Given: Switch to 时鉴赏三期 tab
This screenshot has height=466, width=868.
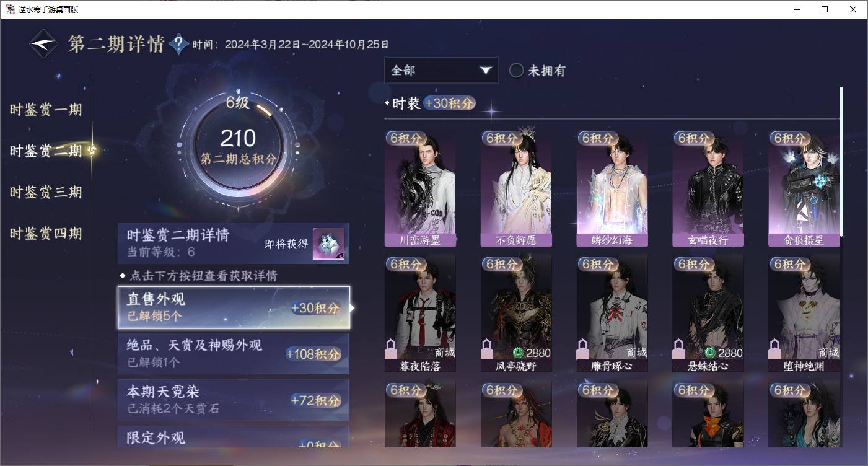Looking at the screenshot, I should 46,192.
